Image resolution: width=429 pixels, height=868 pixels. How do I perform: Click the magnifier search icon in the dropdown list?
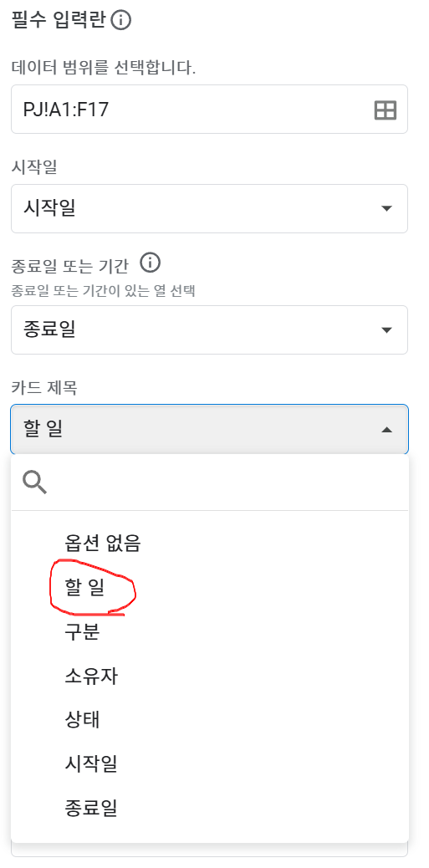pyautogui.click(x=34, y=483)
